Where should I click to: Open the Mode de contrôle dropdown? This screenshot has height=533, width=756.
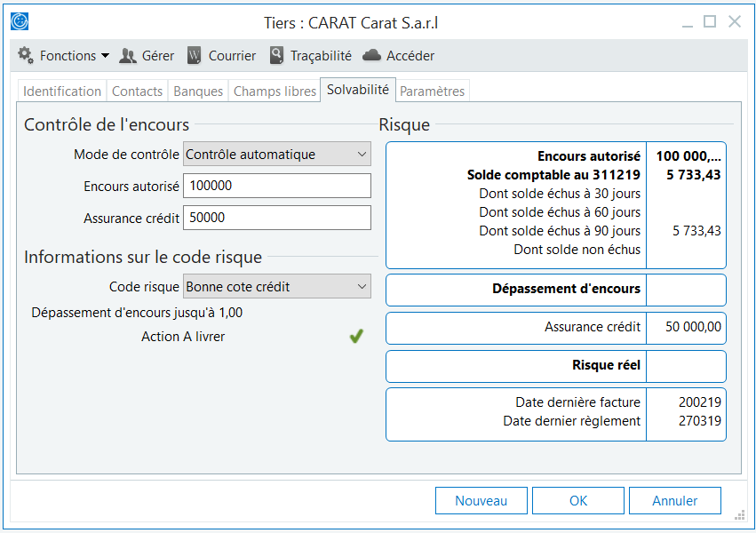click(x=362, y=155)
